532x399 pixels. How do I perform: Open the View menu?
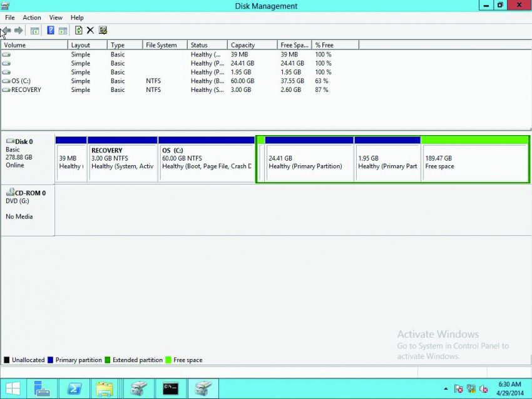point(56,18)
